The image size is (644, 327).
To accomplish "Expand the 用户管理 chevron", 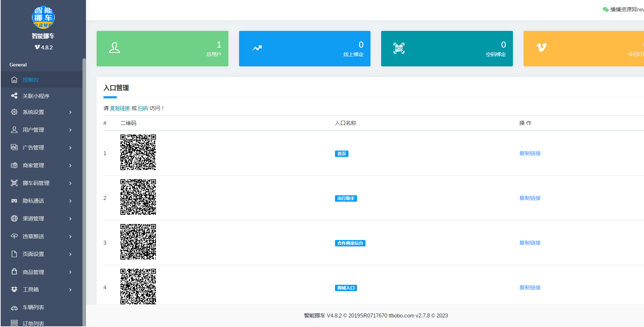I will [x=70, y=130].
